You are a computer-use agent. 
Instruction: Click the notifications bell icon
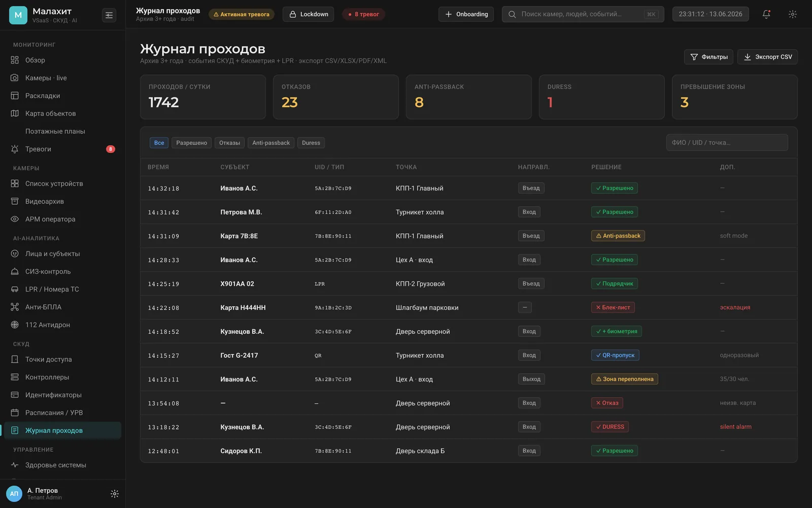point(766,14)
